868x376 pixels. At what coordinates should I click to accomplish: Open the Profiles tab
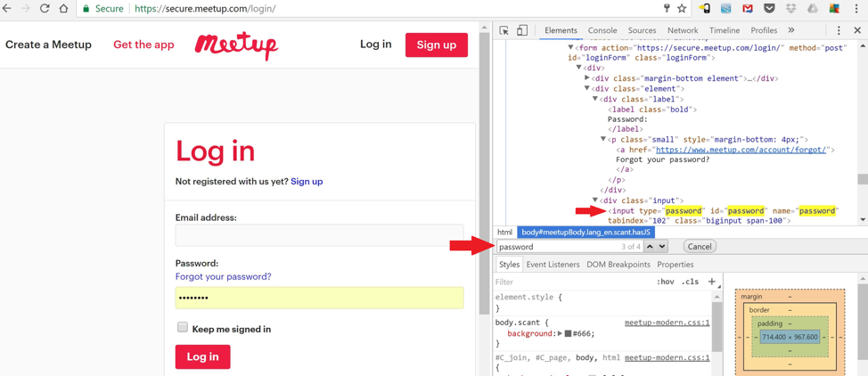[x=764, y=30]
